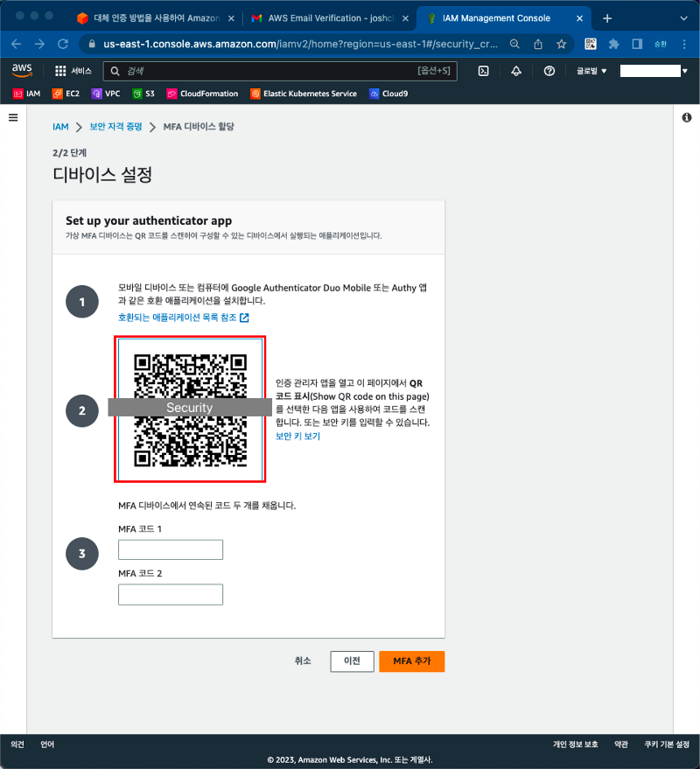The image size is (700, 769).
Task: Open the VPC shortcut in the favorites bar
Action: 106,94
